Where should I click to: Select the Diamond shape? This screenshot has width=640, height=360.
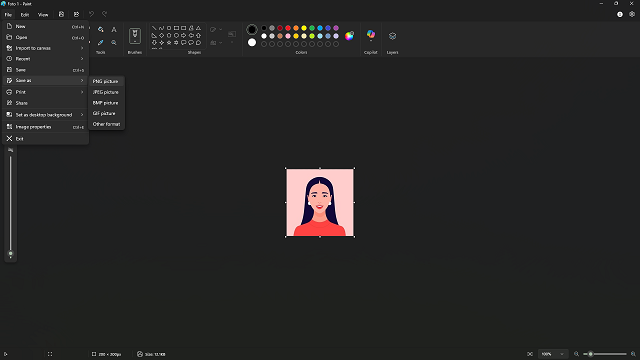click(161, 36)
